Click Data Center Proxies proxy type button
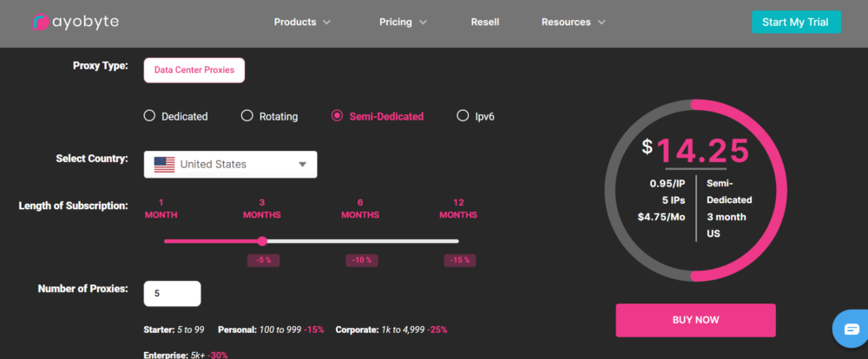Image resolution: width=868 pixels, height=359 pixels. 194,70
